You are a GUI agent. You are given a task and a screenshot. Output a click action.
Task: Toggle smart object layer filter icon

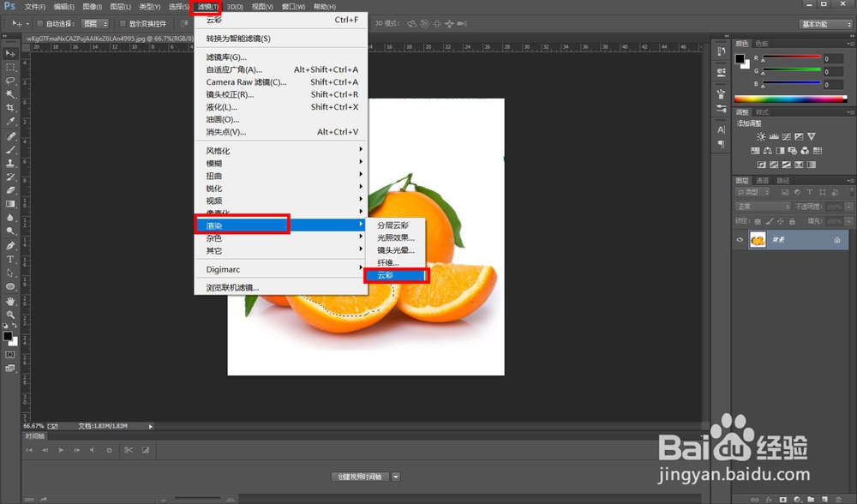[x=835, y=192]
